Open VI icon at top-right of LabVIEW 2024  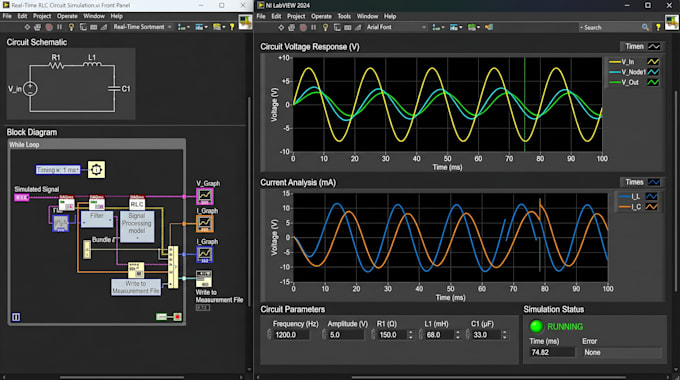coord(672,22)
